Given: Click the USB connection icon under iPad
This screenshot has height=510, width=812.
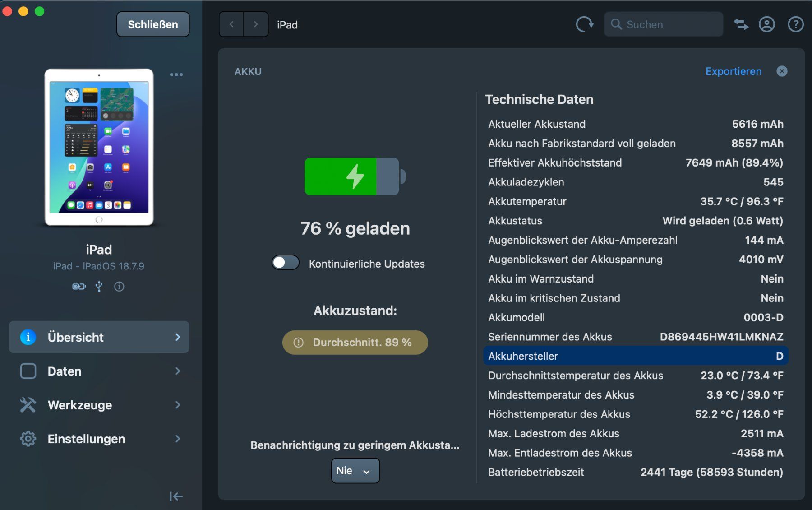Looking at the screenshot, I should pyautogui.click(x=99, y=287).
